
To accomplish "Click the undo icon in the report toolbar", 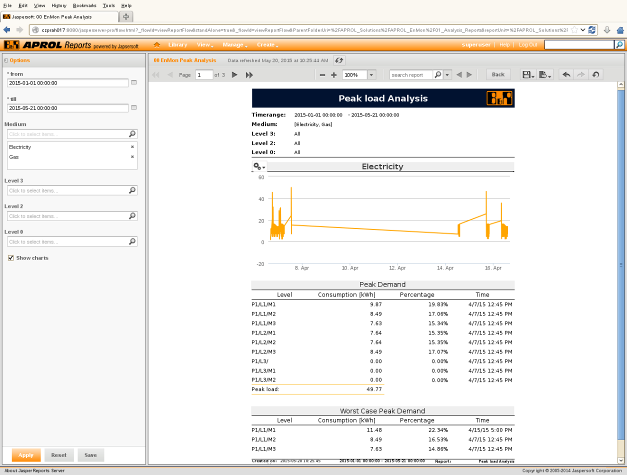I will pyautogui.click(x=566, y=75).
